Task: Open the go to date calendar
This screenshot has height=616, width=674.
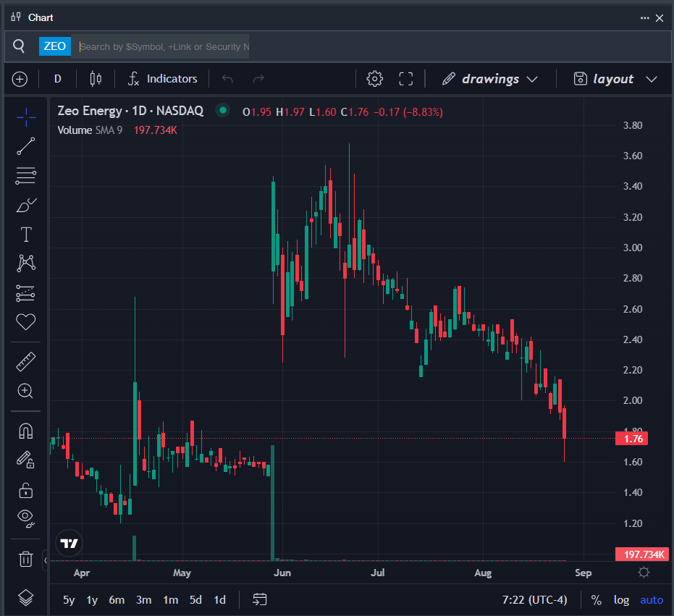Action: [x=260, y=599]
